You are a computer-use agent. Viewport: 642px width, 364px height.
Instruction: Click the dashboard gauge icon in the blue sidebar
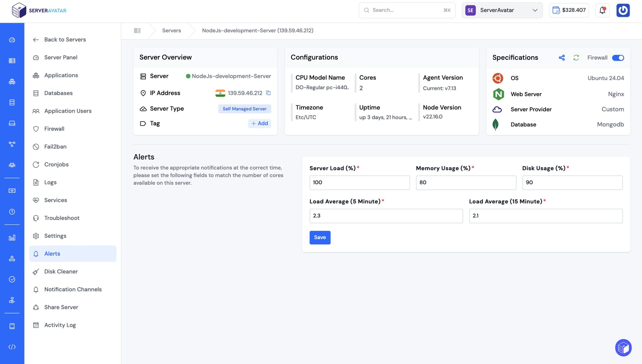point(12,40)
